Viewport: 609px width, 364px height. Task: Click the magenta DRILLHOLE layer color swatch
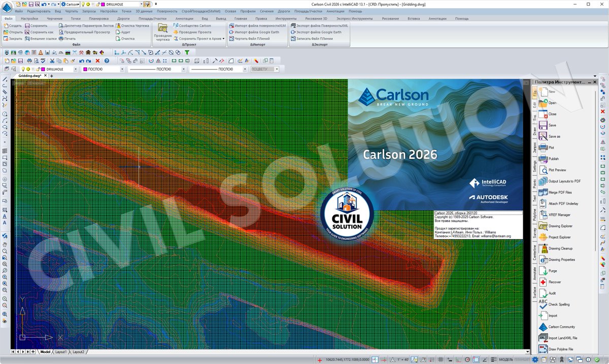click(43, 69)
